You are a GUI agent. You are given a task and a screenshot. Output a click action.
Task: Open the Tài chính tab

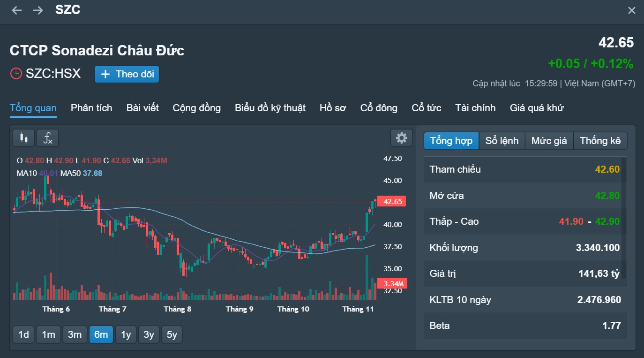[x=475, y=108]
